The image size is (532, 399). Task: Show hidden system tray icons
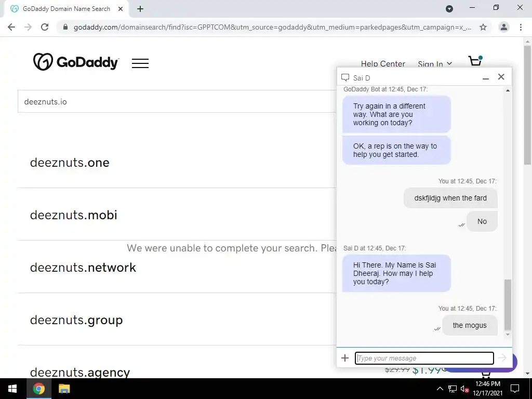pyautogui.click(x=440, y=389)
